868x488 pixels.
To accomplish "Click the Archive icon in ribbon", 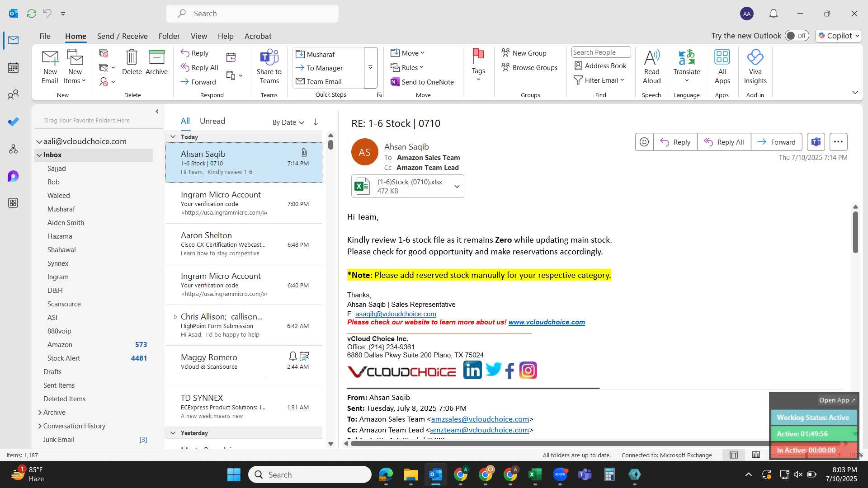I will (x=156, y=62).
